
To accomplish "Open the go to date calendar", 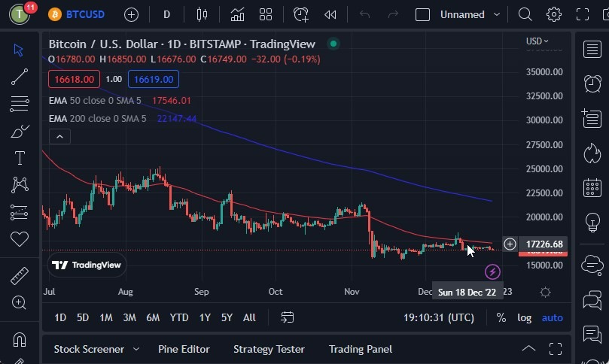I will click(287, 317).
